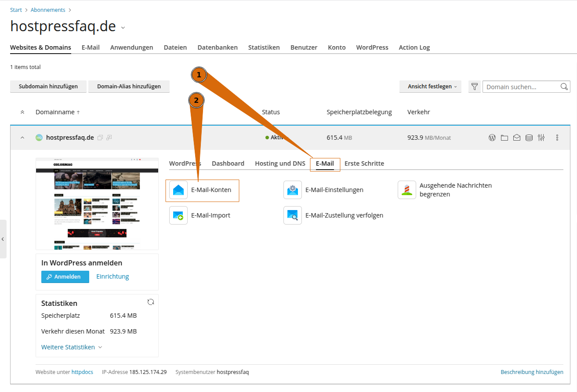Click the Verkehr column header
Image resolution: width=577 pixels, height=392 pixels.
click(418, 112)
